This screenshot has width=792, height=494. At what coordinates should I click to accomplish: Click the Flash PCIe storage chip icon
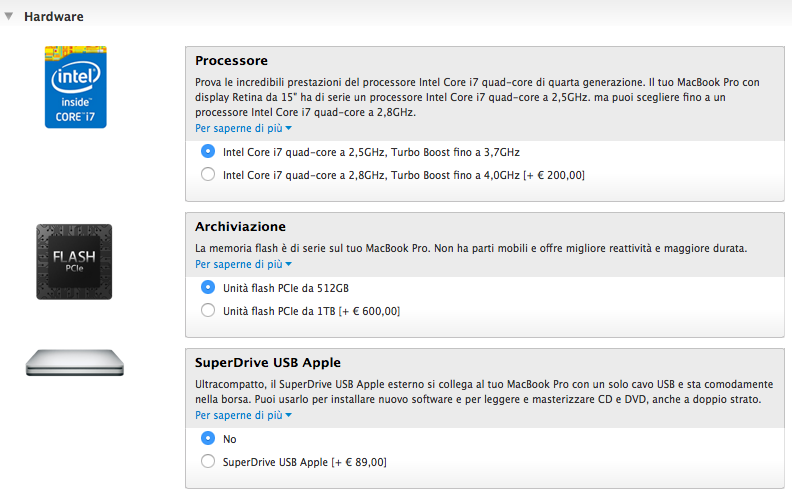[74, 260]
